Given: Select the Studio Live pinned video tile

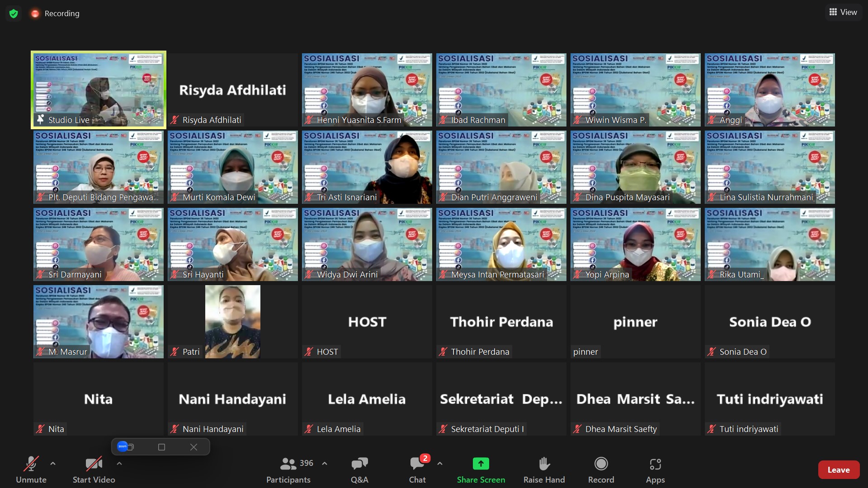Looking at the screenshot, I should tap(99, 90).
